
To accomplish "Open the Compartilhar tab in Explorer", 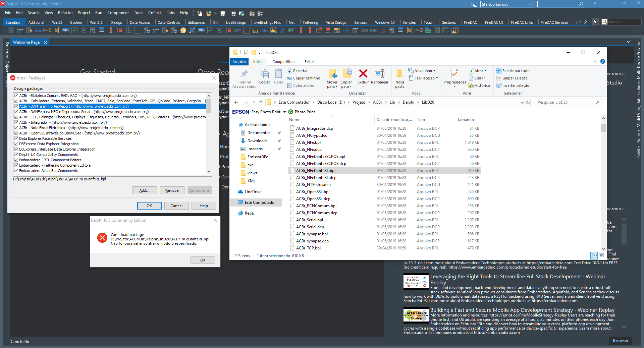I will click(283, 62).
